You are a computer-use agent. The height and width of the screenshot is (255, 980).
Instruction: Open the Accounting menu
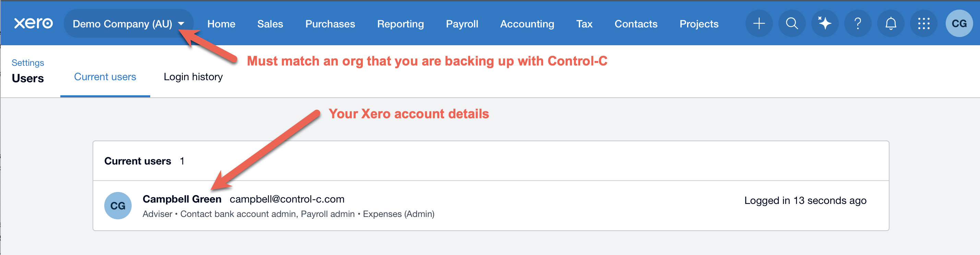[527, 24]
